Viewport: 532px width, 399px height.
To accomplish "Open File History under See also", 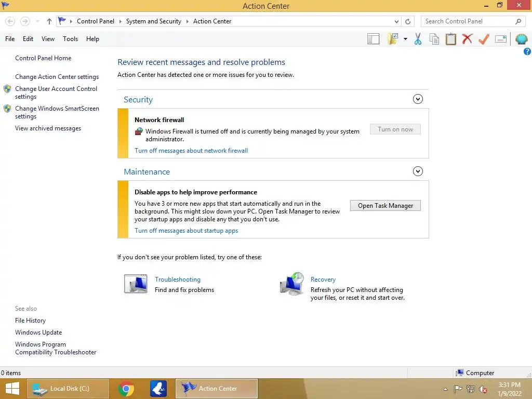I will point(30,321).
